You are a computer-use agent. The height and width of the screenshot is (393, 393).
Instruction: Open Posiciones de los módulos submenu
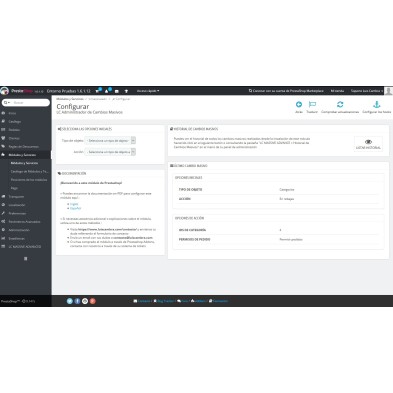click(x=29, y=180)
